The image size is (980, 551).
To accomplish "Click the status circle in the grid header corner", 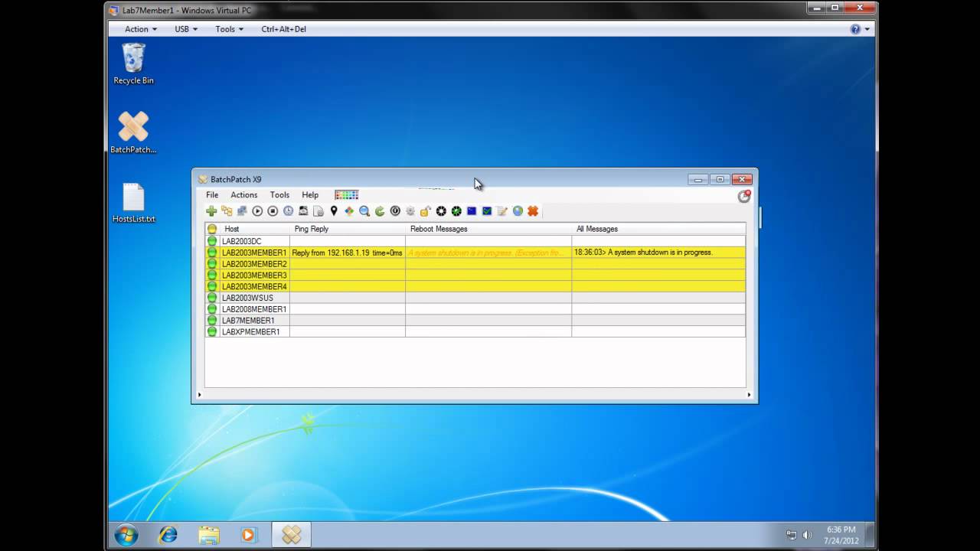I will coord(212,229).
